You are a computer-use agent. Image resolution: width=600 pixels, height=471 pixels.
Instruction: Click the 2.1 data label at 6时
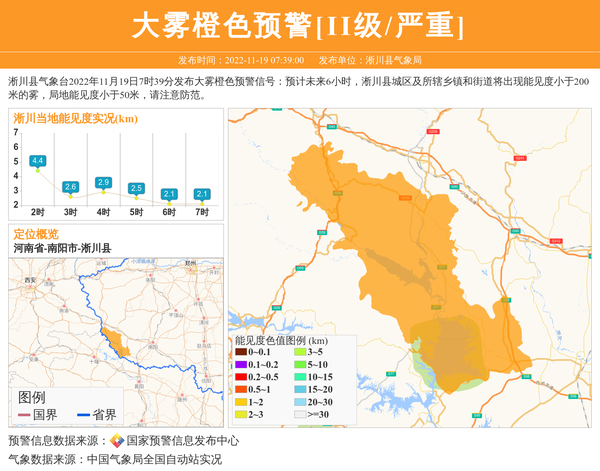pyautogui.click(x=169, y=194)
